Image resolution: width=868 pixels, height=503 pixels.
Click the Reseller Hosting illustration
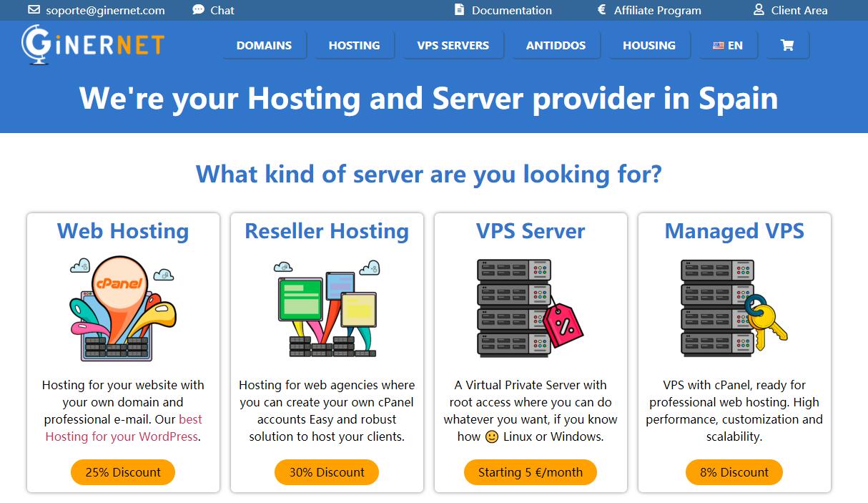327,308
